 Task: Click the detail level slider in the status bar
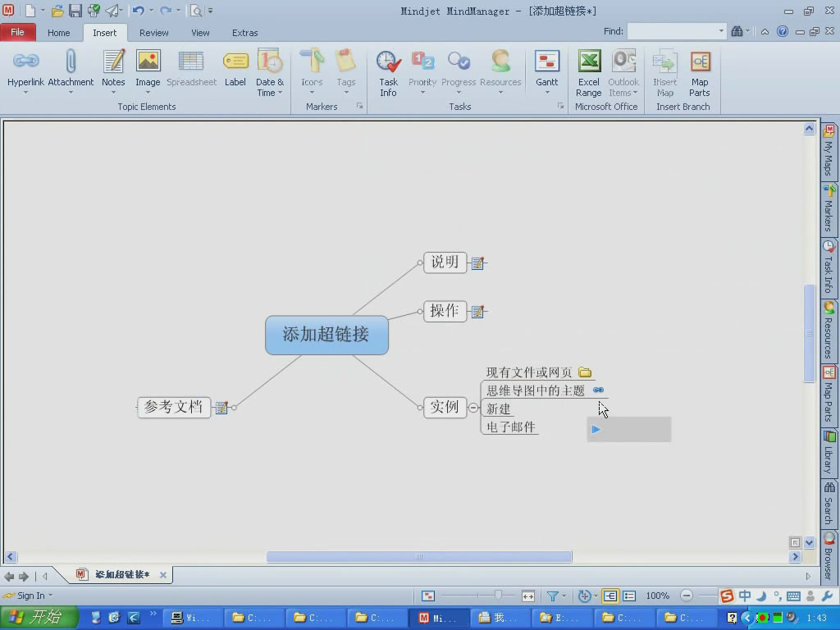[499, 596]
